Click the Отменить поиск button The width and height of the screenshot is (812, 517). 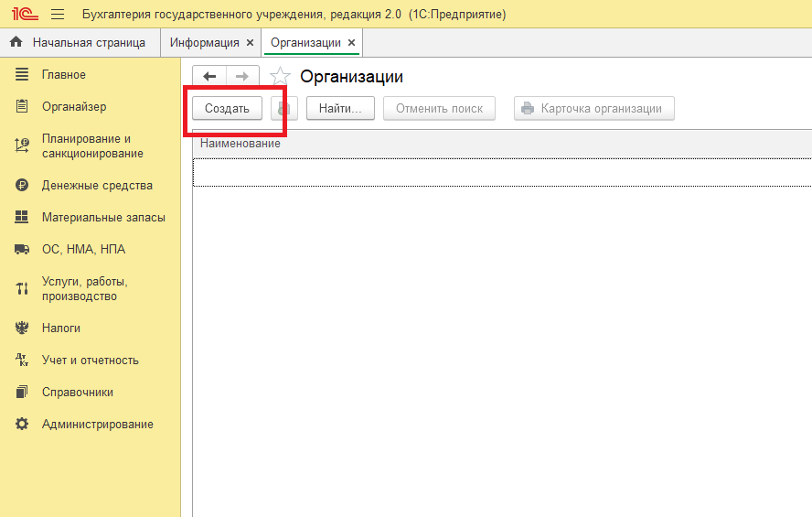439,108
